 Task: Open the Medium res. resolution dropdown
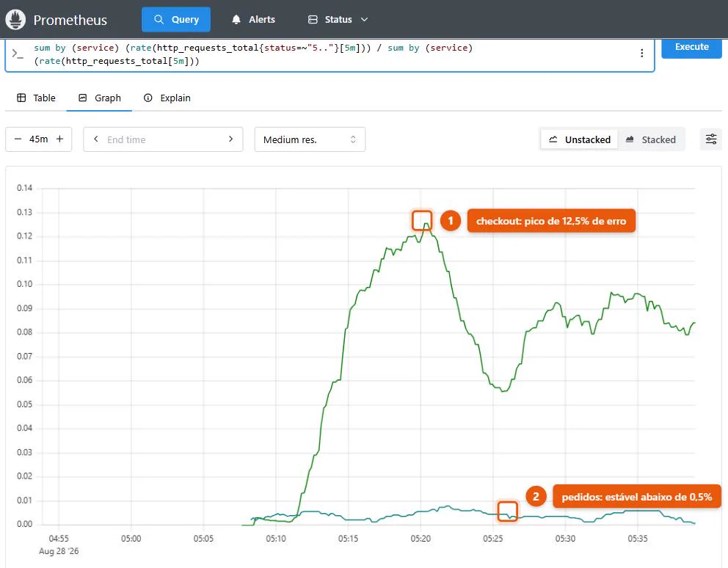pyautogui.click(x=310, y=139)
